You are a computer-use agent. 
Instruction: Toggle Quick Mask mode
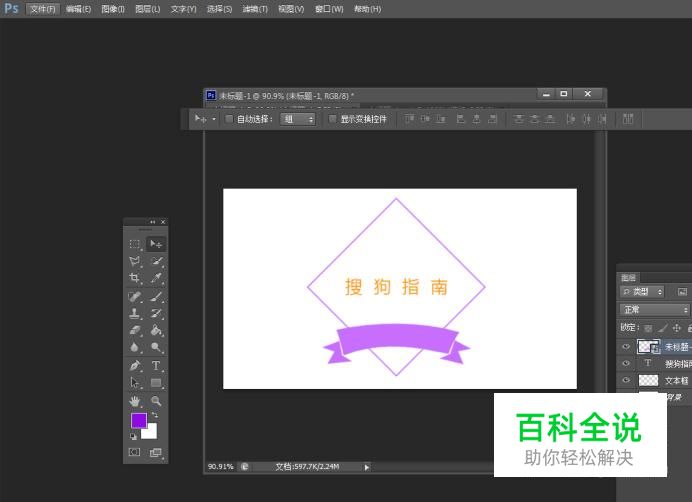[x=134, y=452]
